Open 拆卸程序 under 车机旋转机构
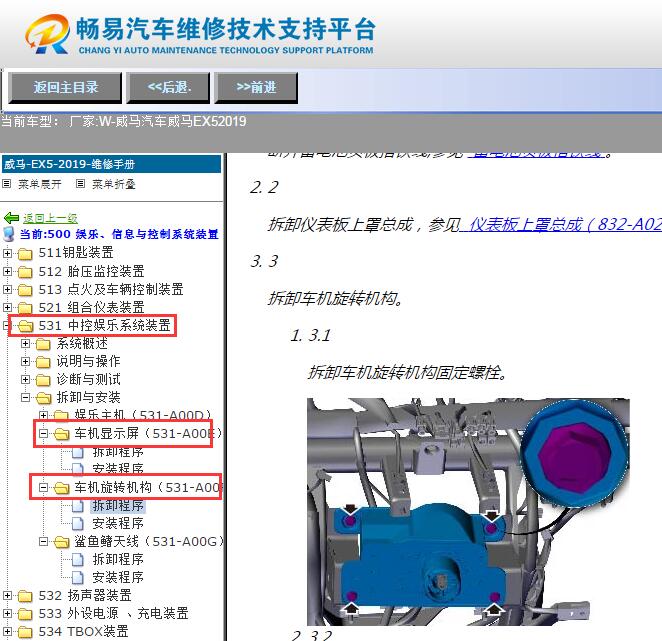 [x=118, y=506]
